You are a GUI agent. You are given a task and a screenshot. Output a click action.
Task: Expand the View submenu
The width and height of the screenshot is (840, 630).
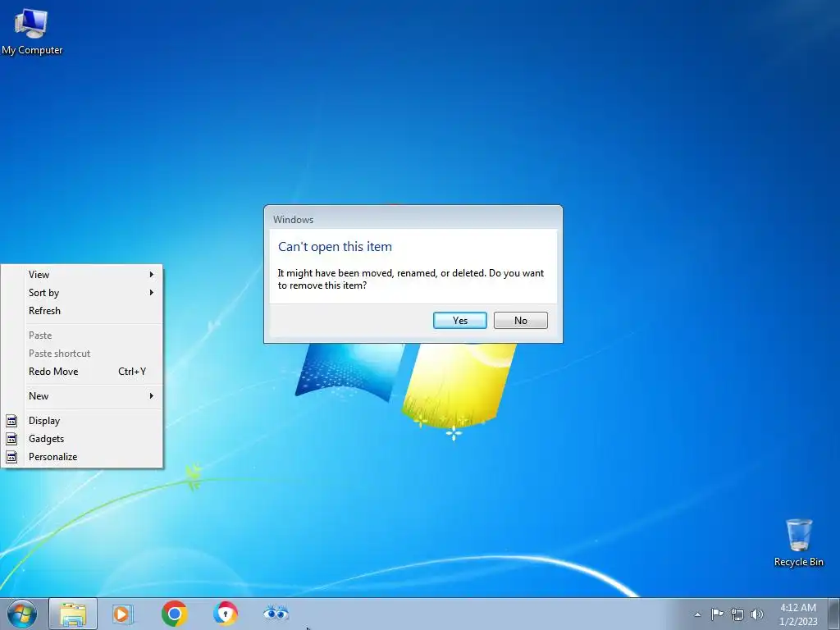click(81, 274)
